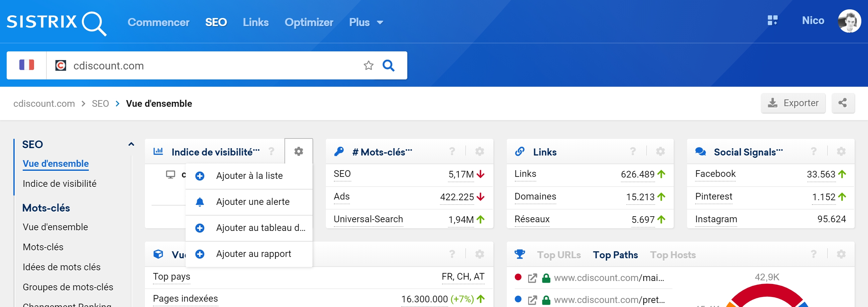Select the French flag country selector

(x=27, y=65)
